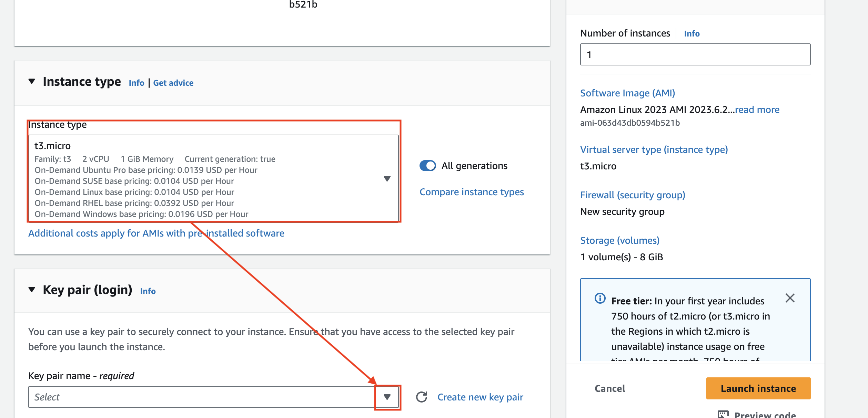Open Create new key pair link

click(x=480, y=397)
